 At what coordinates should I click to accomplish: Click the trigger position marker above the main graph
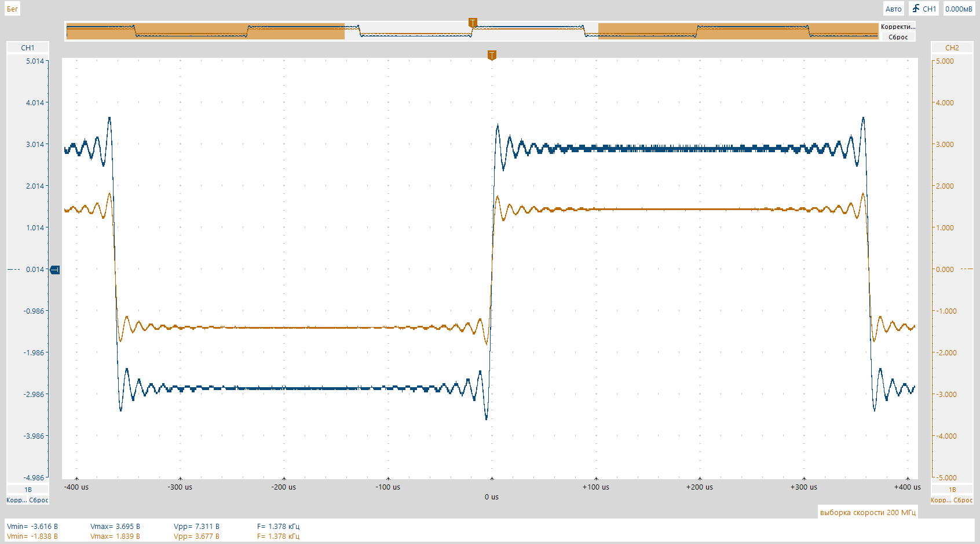pyautogui.click(x=492, y=56)
